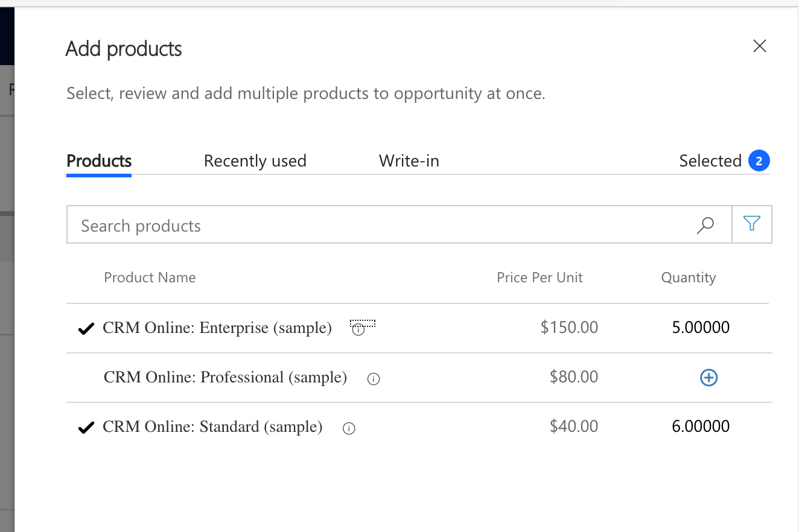Edit the Enterprise quantity 5.00000
Screen dimensions: 799x532
pos(701,328)
